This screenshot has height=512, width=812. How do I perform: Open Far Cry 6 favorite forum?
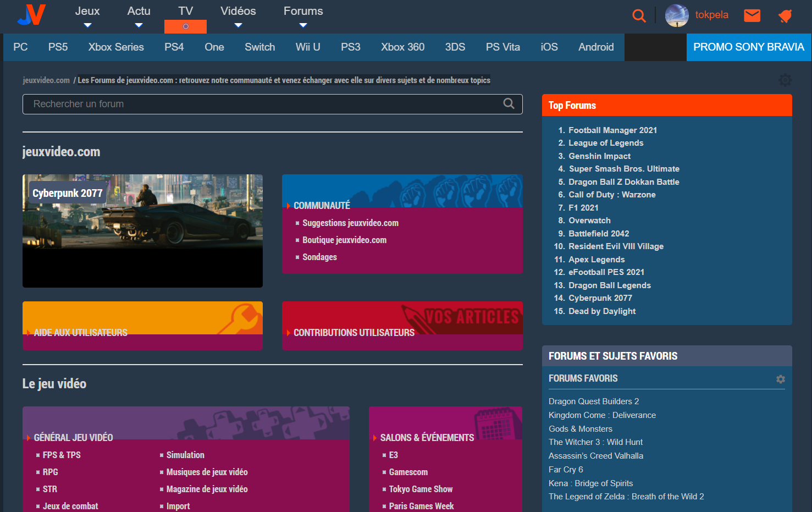(x=566, y=470)
